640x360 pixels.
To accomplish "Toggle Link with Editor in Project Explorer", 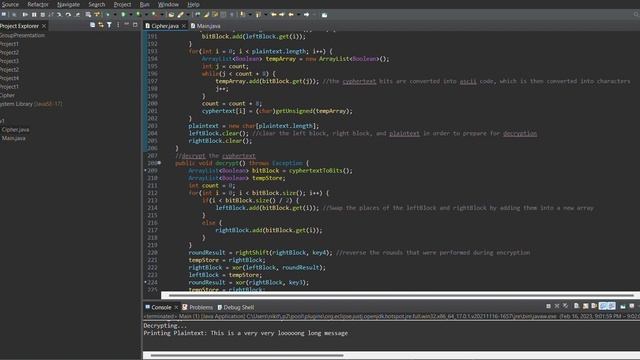I will coord(101,25).
